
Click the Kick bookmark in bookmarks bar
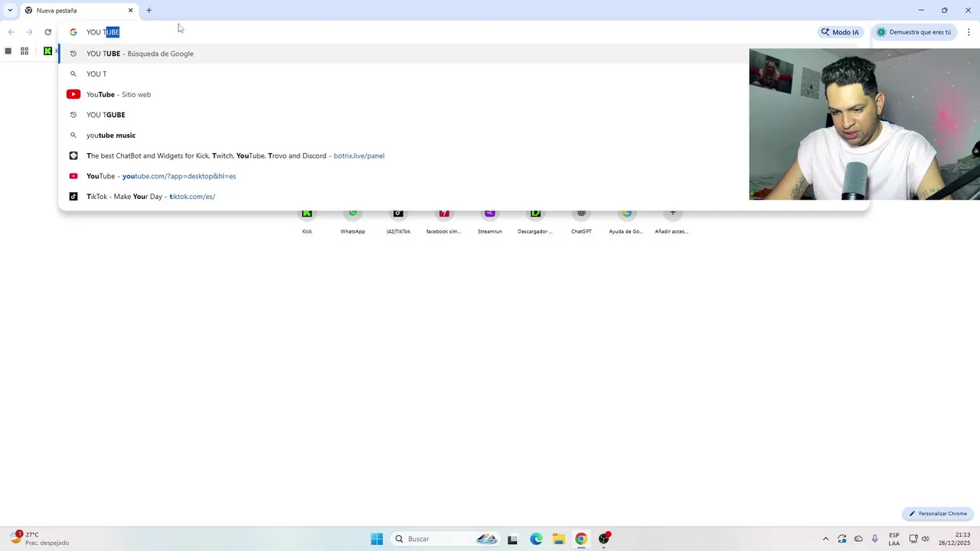tap(48, 51)
